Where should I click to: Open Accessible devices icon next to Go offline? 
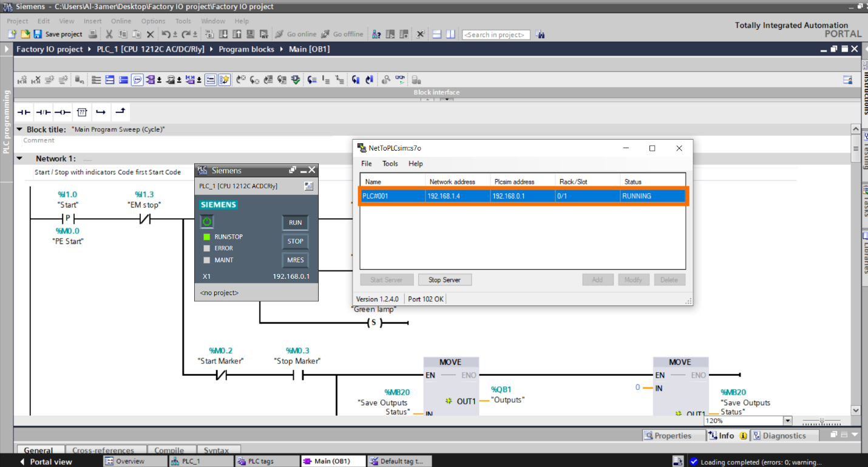coord(376,35)
